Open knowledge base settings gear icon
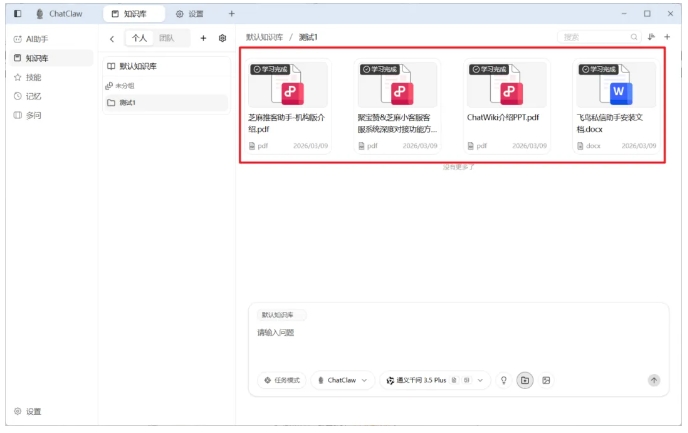Screen dimensions: 688x433 click(x=222, y=38)
